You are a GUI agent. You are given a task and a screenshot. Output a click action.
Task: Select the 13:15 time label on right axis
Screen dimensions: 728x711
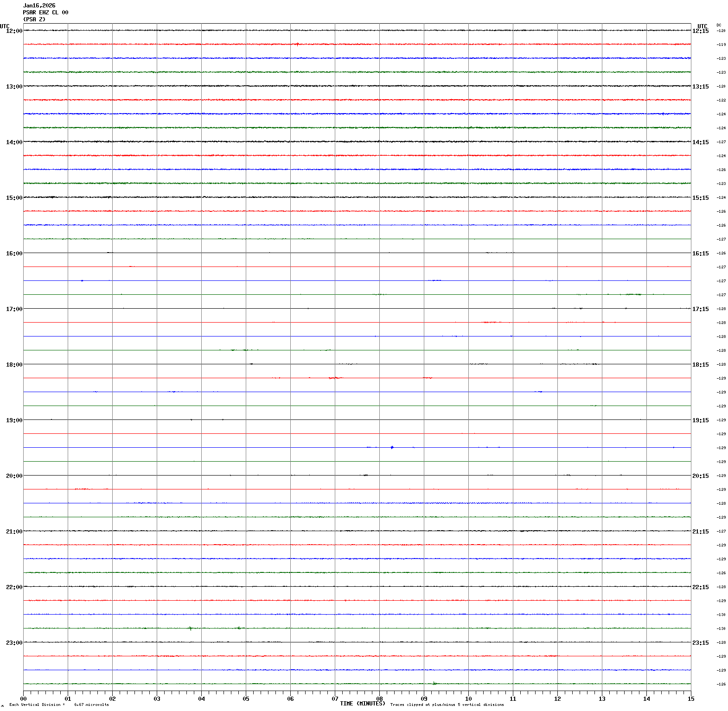tap(700, 87)
